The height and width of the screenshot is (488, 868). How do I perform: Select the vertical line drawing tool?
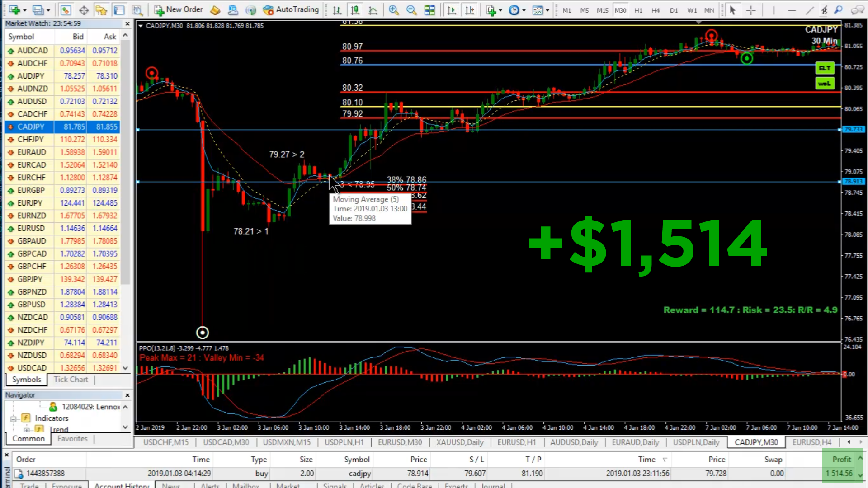774,10
